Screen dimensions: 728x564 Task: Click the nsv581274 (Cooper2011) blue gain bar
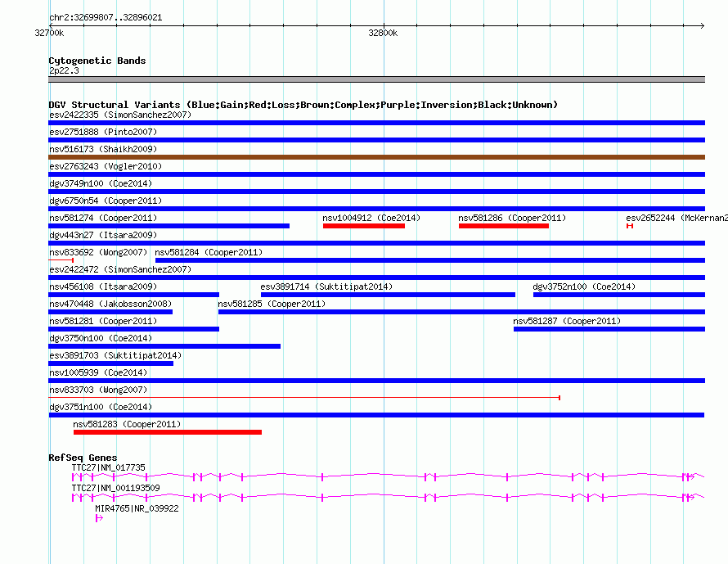169,226
